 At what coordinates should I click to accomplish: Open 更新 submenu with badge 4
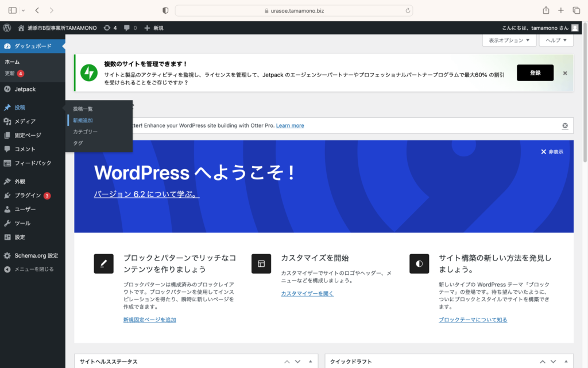(x=14, y=74)
